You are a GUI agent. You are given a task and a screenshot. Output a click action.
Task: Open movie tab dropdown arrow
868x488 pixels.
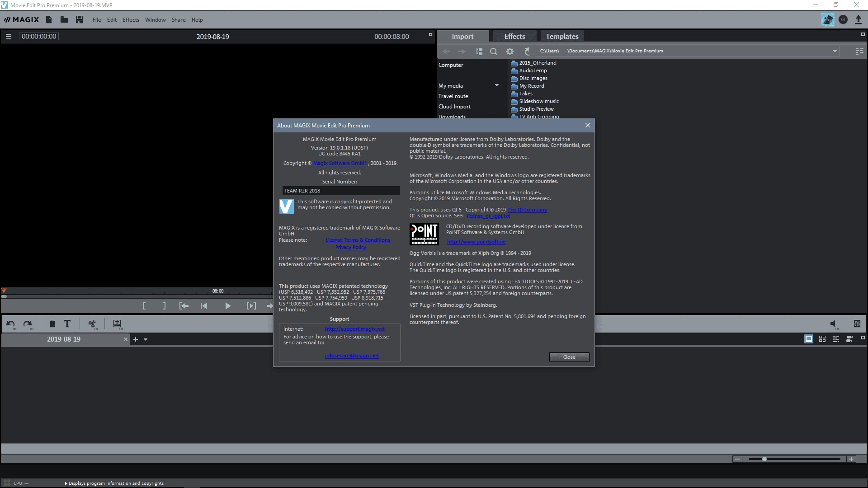(x=146, y=339)
